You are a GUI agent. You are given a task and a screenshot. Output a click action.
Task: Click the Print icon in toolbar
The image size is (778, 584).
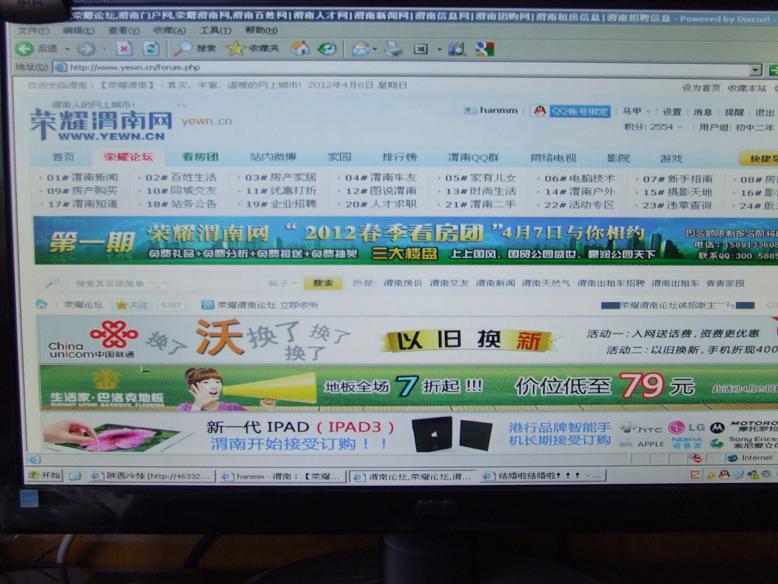pyautogui.click(x=393, y=49)
